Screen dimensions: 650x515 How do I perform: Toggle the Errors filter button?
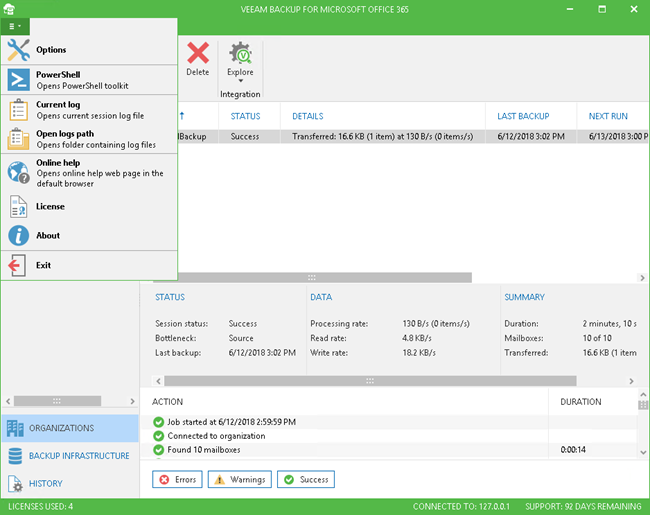click(177, 479)
